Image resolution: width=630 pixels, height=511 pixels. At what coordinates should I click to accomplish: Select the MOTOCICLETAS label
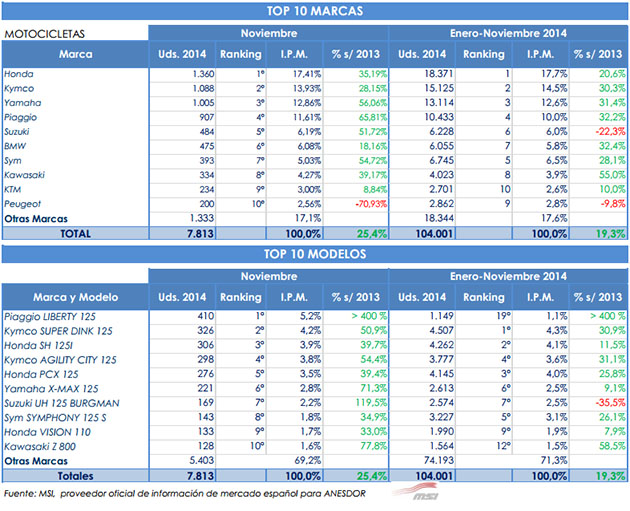[44, 34]
